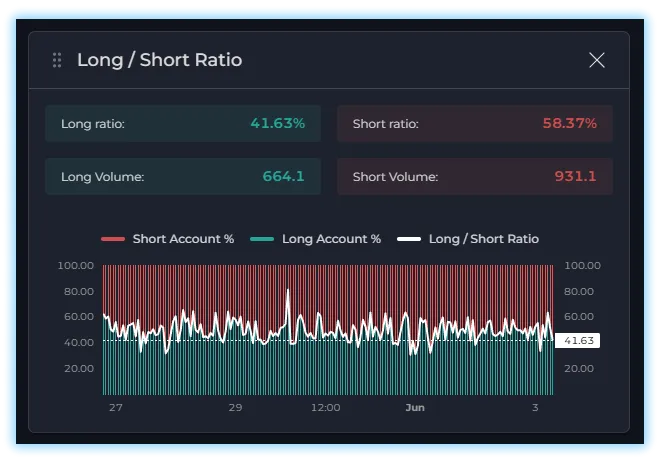Screen dimensions: 657x458
Task: Select the Short ratio label
Action: tap(385, 124)
